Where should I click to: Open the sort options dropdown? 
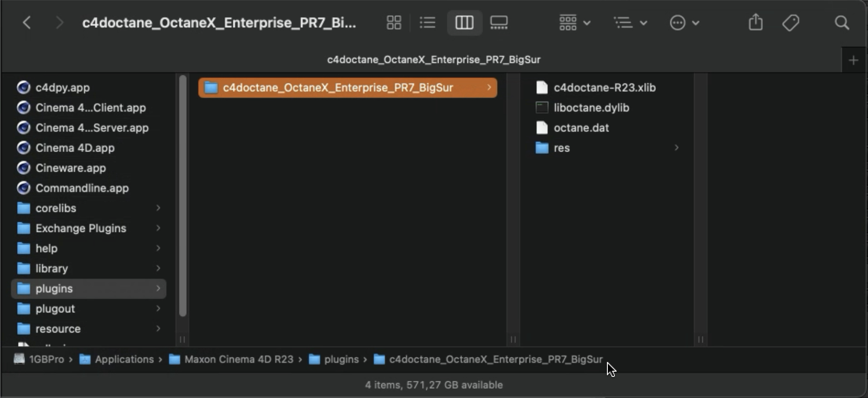(630, 22)
